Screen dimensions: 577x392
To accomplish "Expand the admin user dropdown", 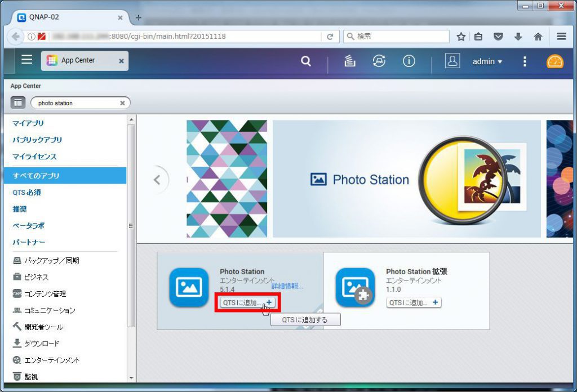I will [x=487, y=61].
